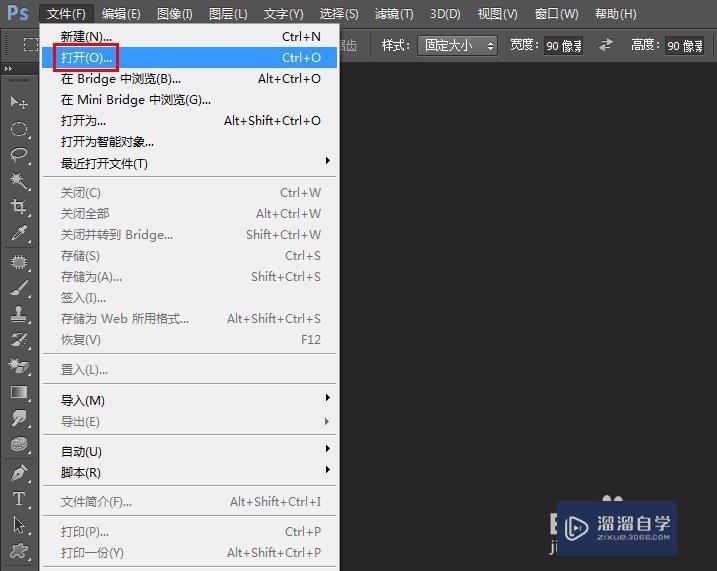Open the 帮助(H) menu

(x=615, y=14)
